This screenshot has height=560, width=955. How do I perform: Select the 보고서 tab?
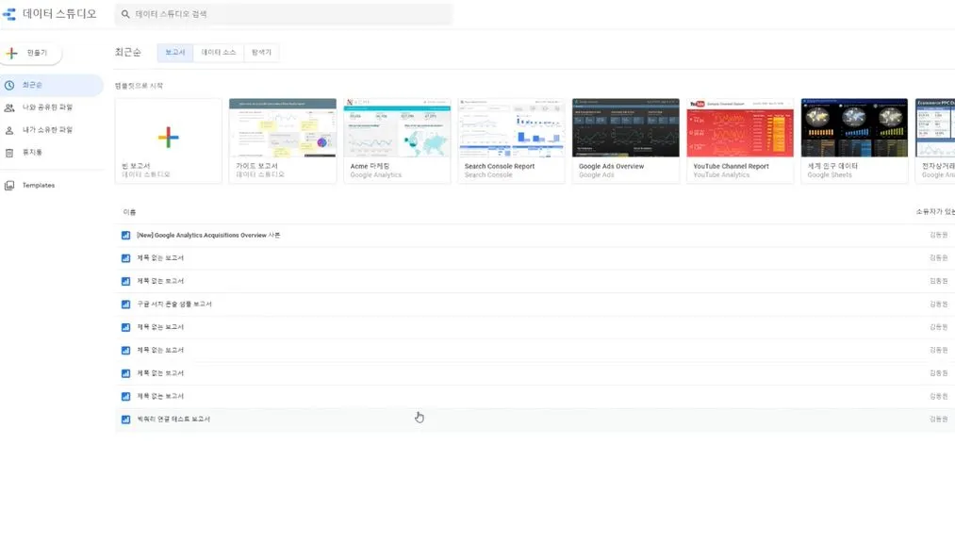(173, 52)
